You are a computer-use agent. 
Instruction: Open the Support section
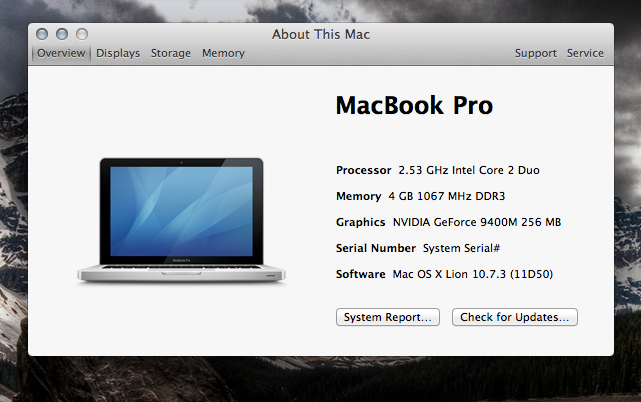(x=536, y=53)
